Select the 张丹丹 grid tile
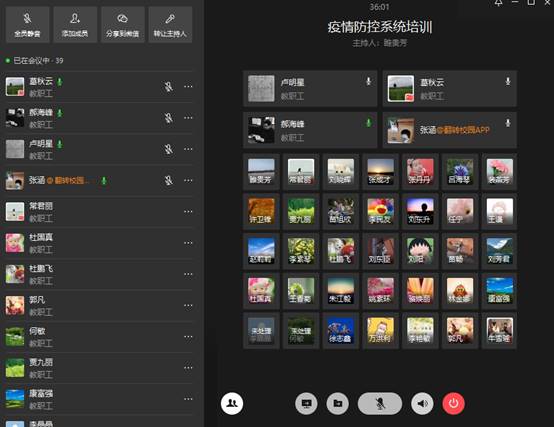Screen dimensions: 554x427 click(x=420, y=171)
